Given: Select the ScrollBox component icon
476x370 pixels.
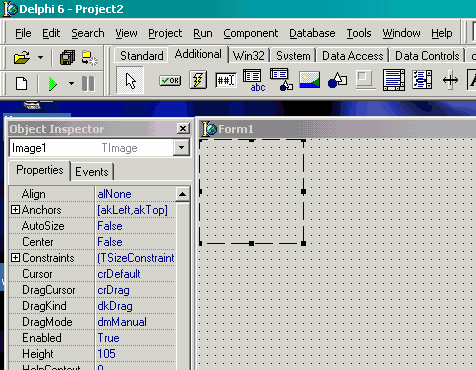Looking at the screenshot, I should coord(394,80).
